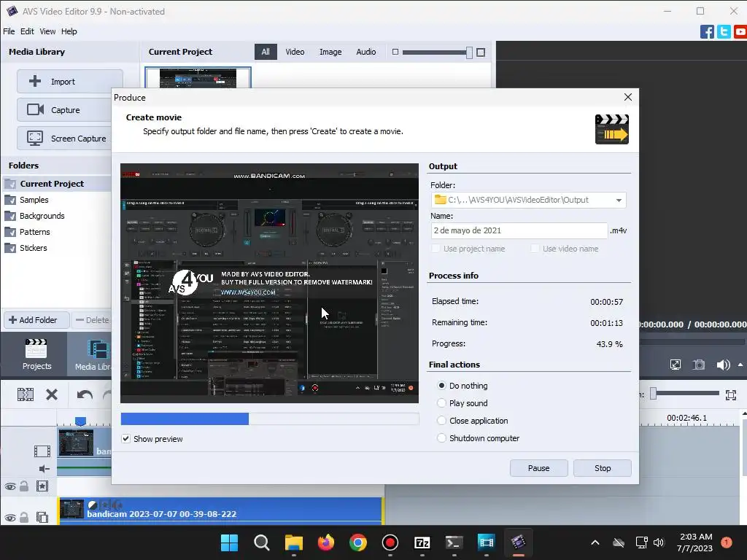Open the output Folder dropdown

pyautogui.click(x=619, y=200)
